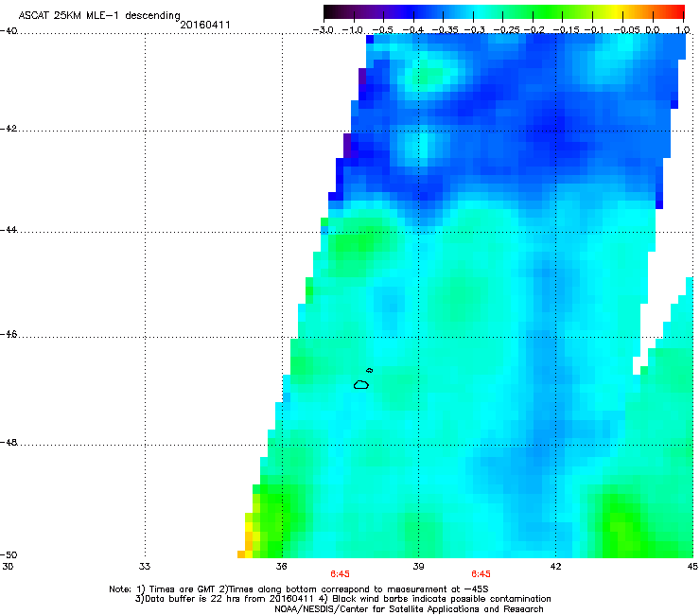The width and height of the screenshot is (700, 615).
Task: Click the -40 latitude axis label
Action: (8, 31)
